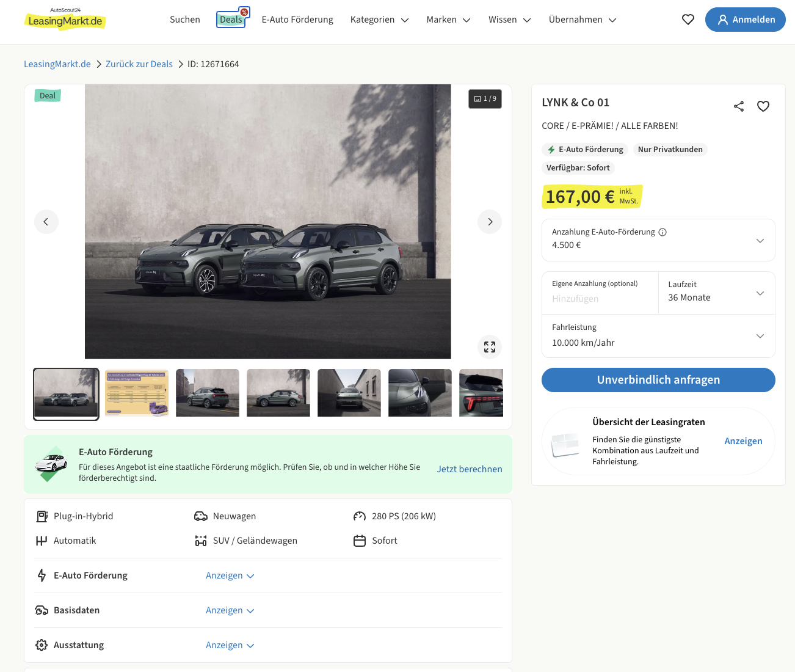Go to the previous gallery image with the left arrow
Screen dimensions: 795x672
coord(46,222)
